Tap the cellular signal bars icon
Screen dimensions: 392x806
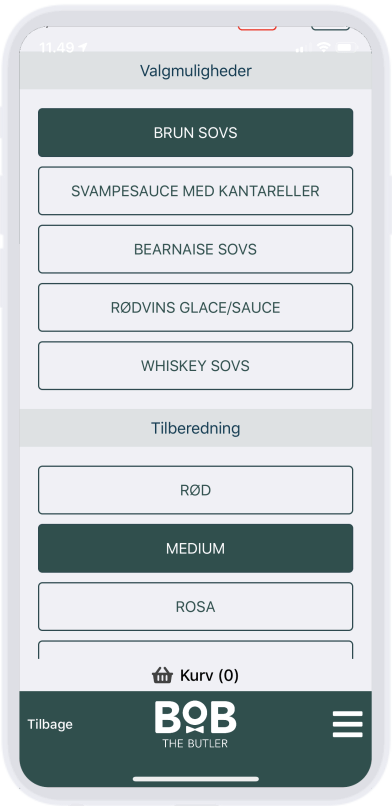point(303,48)
